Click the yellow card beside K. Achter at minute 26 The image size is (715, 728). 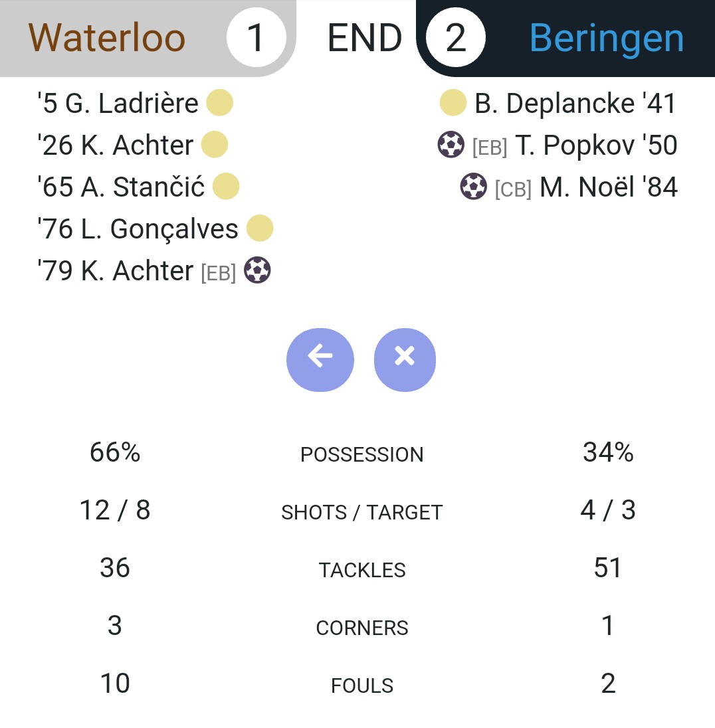click(x=214, y=144)
